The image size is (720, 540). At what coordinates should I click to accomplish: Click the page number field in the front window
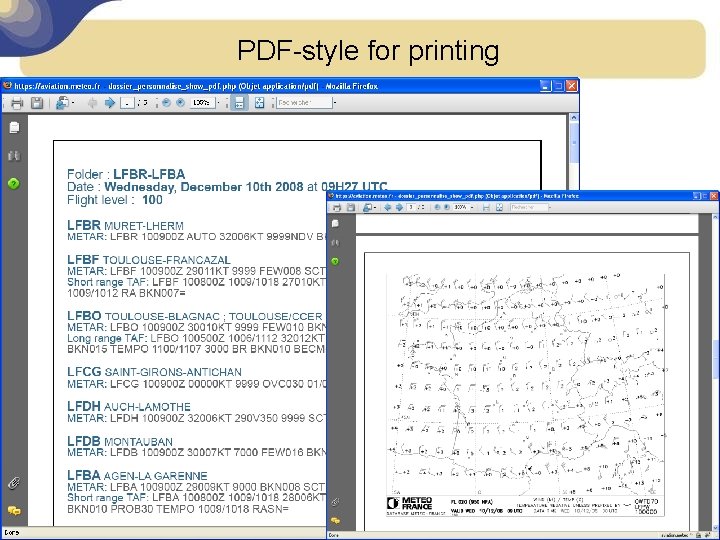point(411,208)
